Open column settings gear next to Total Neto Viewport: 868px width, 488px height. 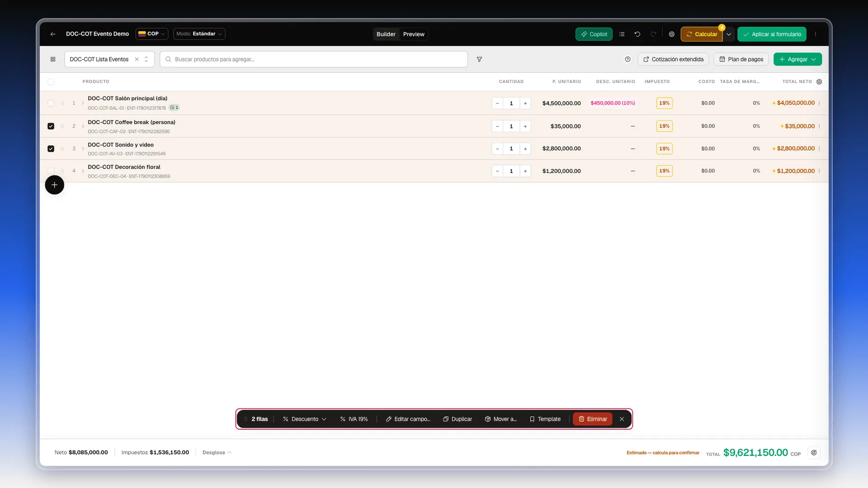point(819,82)
